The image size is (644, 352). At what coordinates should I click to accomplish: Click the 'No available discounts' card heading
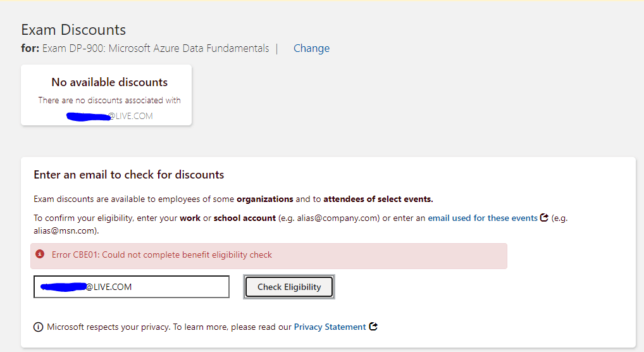[109, 82]
